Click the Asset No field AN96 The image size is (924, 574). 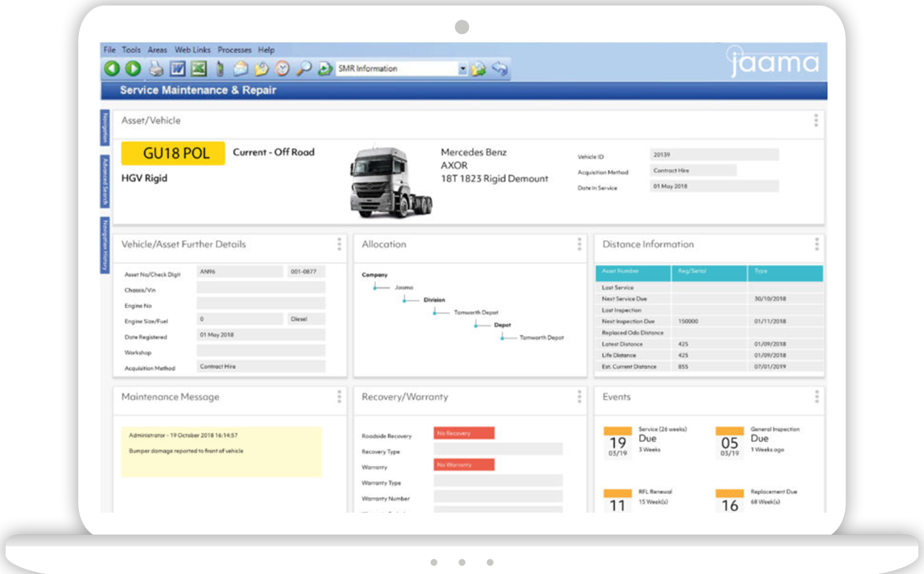click(240, 271)
